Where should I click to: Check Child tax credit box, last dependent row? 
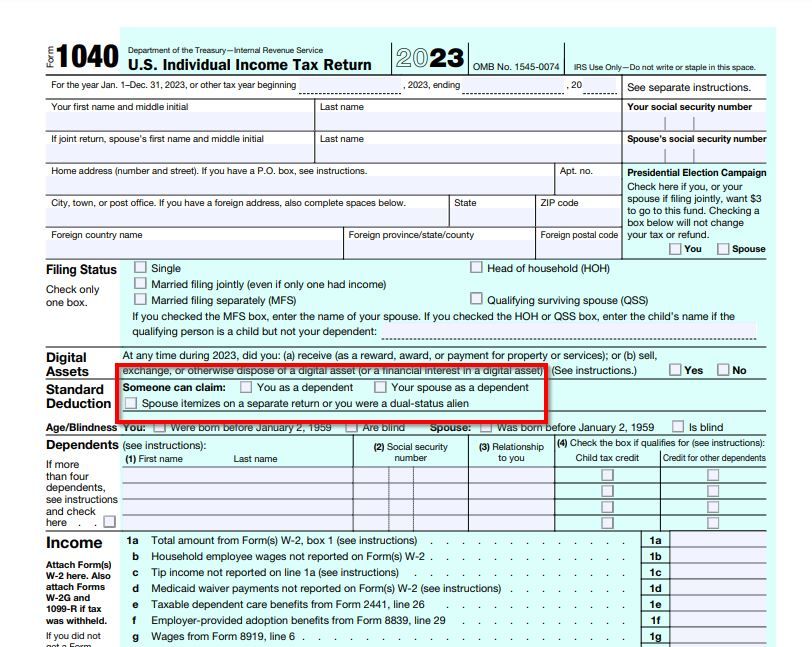(x=607, y=523)
